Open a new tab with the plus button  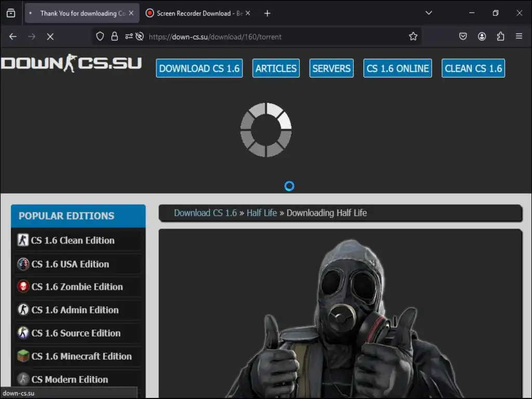268,13
